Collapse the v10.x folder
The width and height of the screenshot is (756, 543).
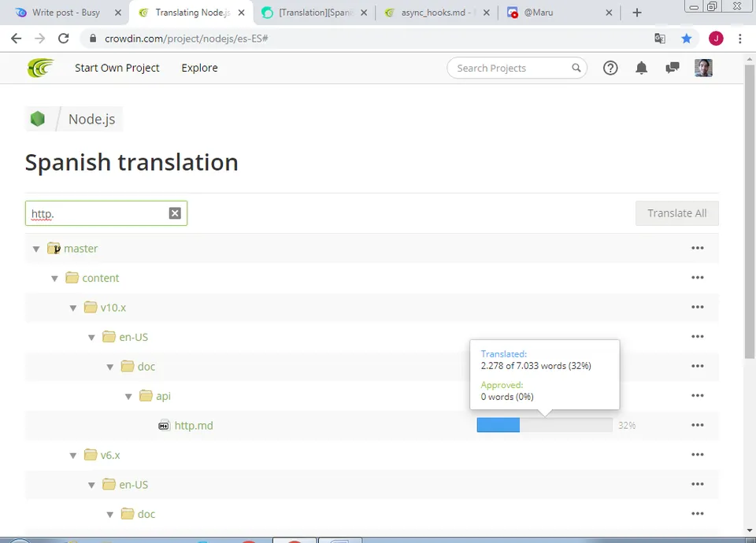click(x=72, y=308)
